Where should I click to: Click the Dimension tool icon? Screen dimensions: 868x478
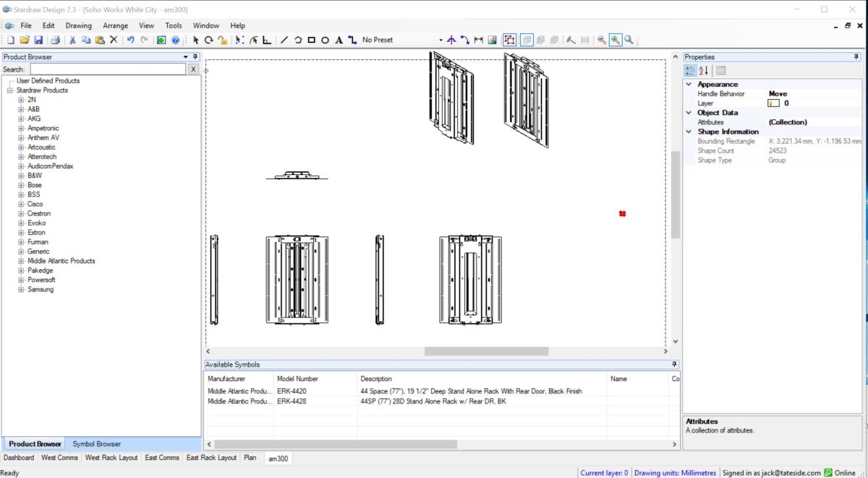pyautogui.click(x=478, y=40)
